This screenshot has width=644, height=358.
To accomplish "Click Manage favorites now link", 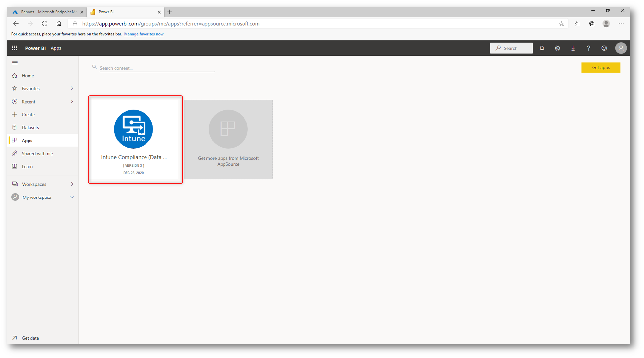I will coord(144,34).
